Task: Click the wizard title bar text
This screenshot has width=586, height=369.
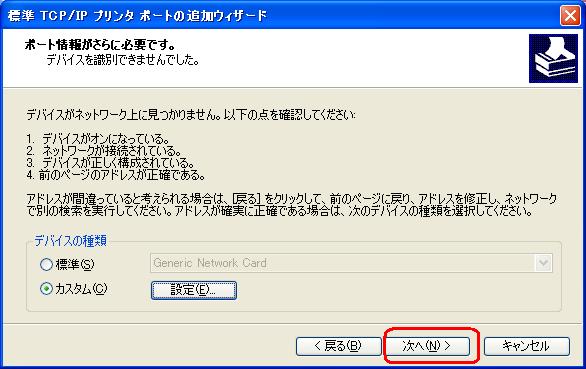Action: [x=137, y=16]
